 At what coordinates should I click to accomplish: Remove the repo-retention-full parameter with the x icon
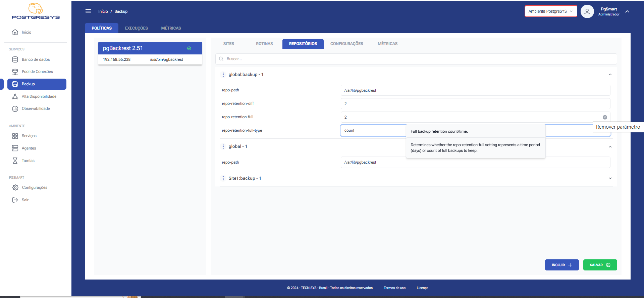(605, 117)
